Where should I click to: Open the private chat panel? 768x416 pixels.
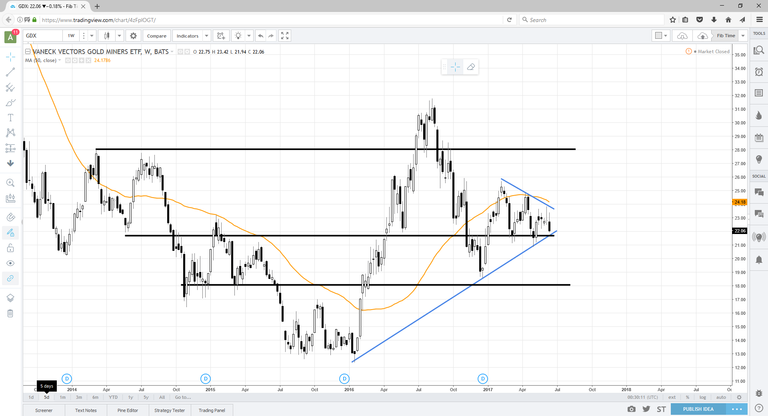pos(759,214)
